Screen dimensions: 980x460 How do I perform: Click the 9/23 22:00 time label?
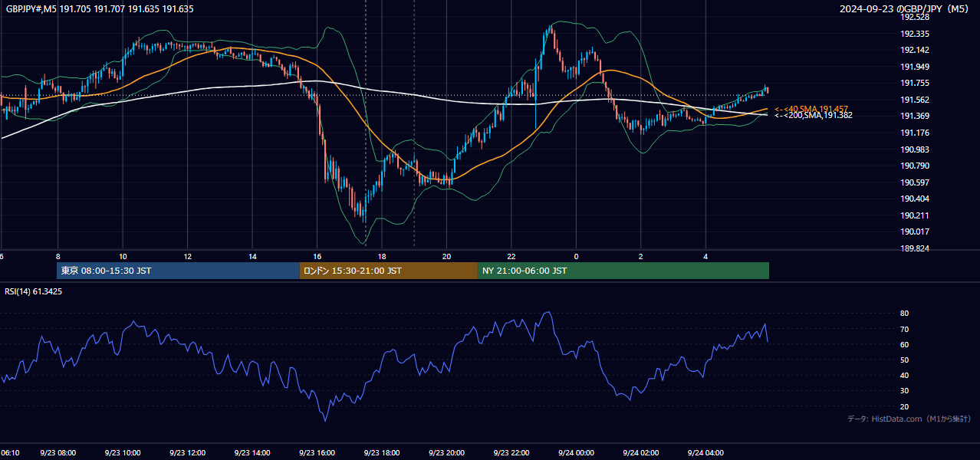coord(511,453)
